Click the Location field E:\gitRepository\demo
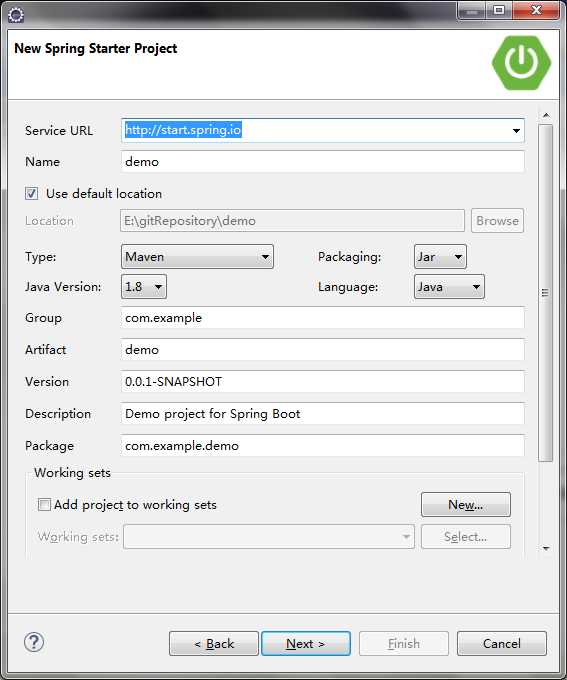Image resolution: width=567 pixels, height=680 pixels. click(292, 221)
